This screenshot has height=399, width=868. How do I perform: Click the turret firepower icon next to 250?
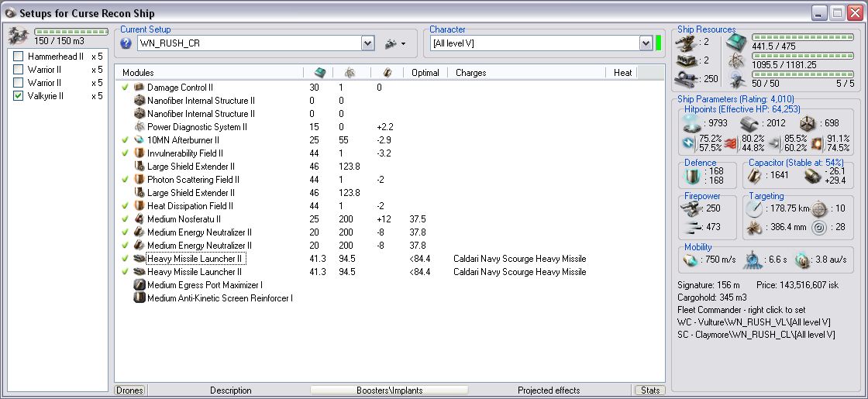[x=690, y=208]
